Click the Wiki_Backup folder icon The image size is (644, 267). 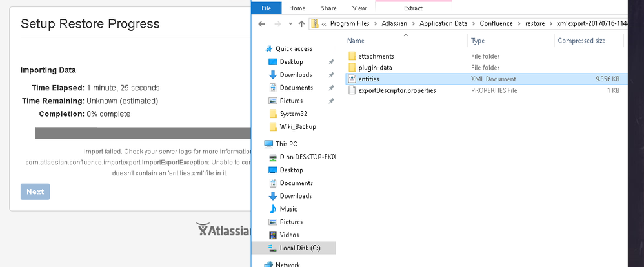[273, 126]
